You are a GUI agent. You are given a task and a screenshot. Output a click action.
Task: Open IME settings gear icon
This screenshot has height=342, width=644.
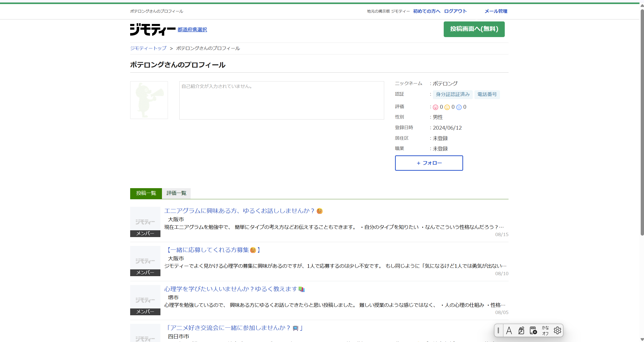(557, 330)
